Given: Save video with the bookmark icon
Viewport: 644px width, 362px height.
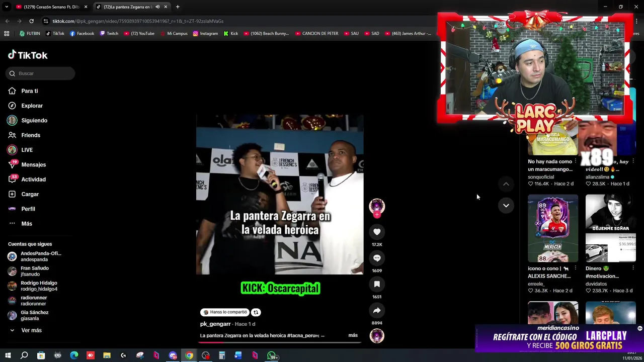Looking at the screenshot, I should click(377, 284).
